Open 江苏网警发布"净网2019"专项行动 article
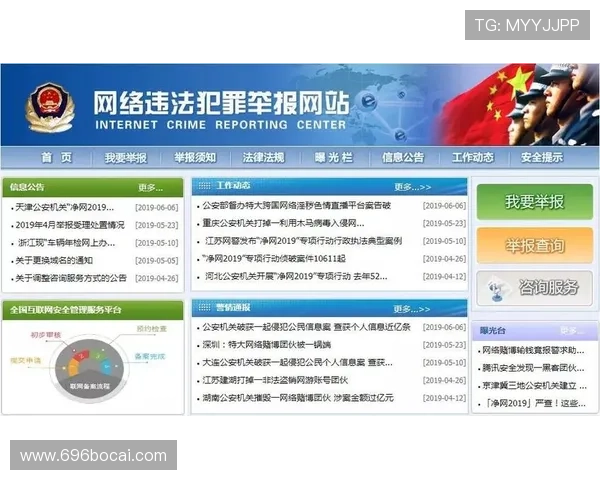The image size is (600, 480). [303, 241]
